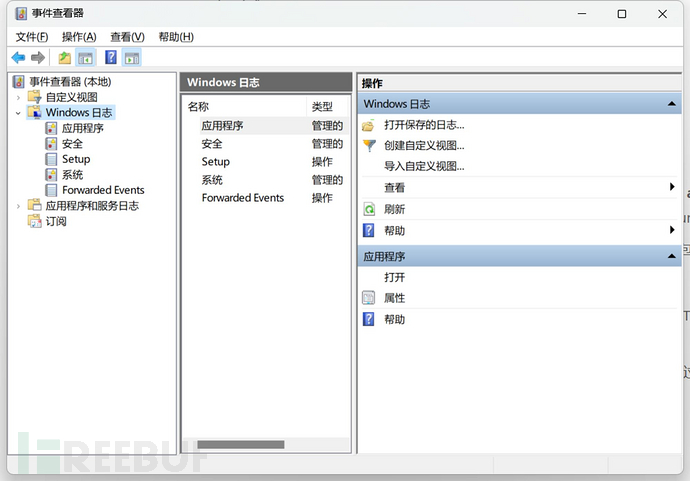Click the 系统 log icon in tree
This screenshot has width=690, height=481.
[51, 175]
